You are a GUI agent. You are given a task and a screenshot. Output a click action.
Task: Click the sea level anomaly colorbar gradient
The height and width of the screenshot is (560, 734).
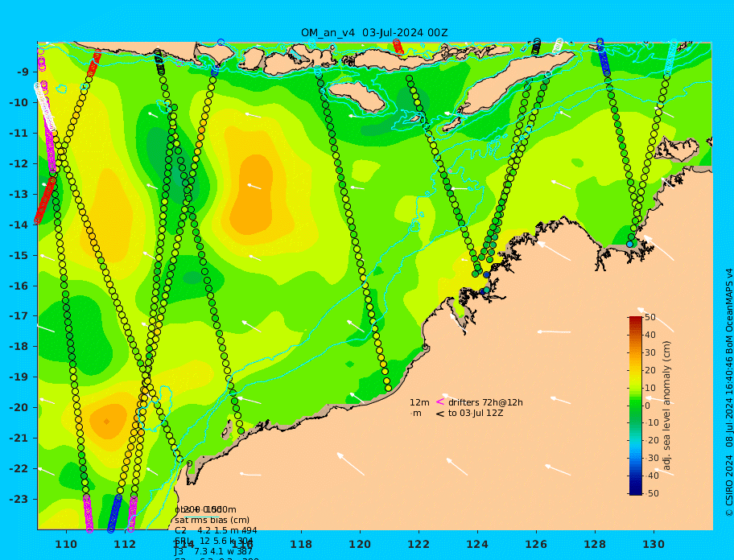tap(636, 406)
